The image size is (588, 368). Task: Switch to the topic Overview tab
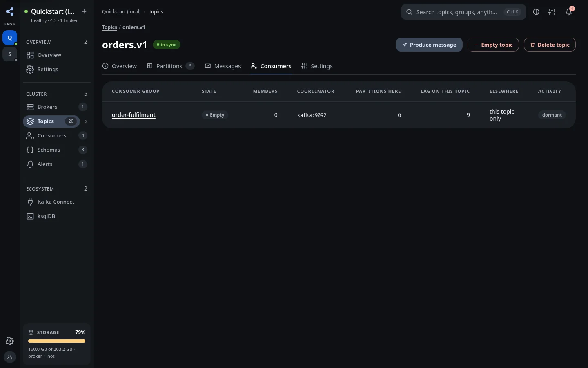(x=120, y=66)
